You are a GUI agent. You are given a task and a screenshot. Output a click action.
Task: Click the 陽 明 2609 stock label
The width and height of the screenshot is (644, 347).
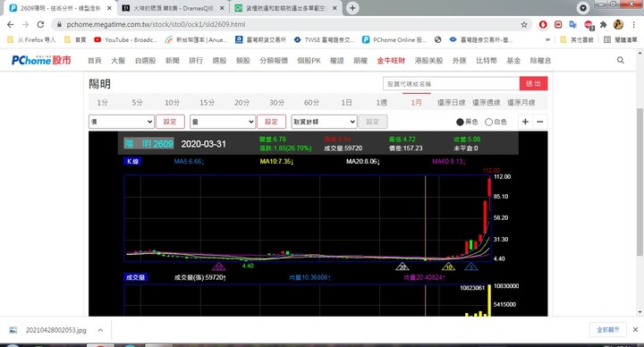click(x=148, y=144)
